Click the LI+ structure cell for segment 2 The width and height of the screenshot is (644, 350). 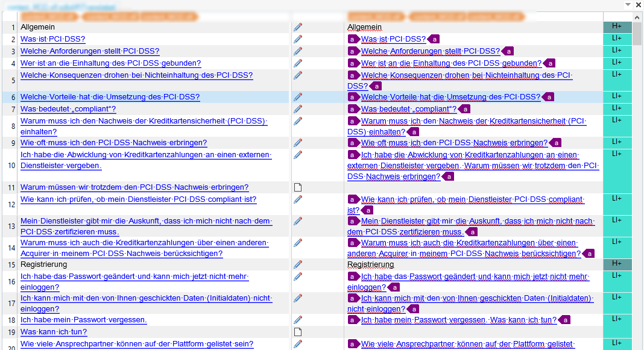pos(617,39)
